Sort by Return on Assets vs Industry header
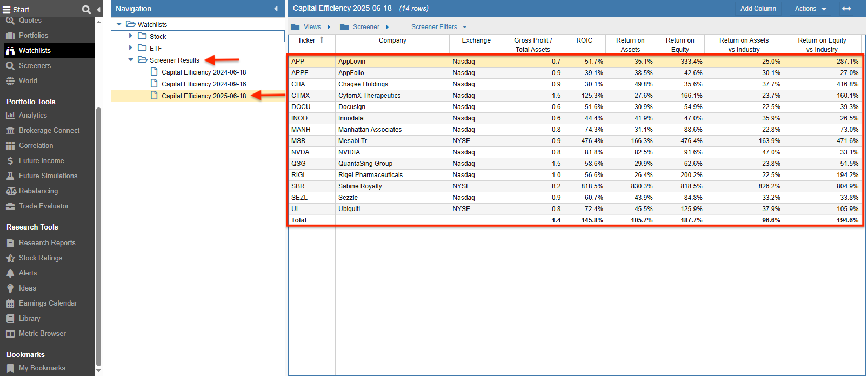The image size is (868, 378). [x=744, y=45]
